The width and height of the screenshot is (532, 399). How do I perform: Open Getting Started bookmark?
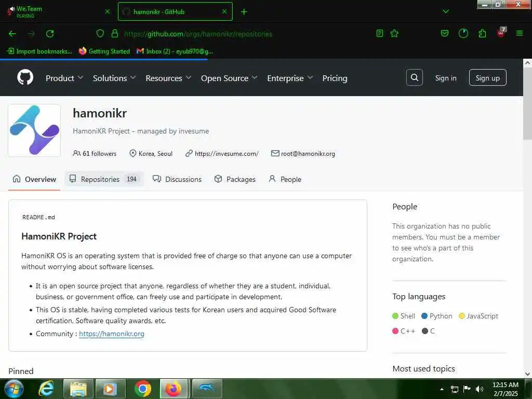pyautogui.click(x=104, y=51)
